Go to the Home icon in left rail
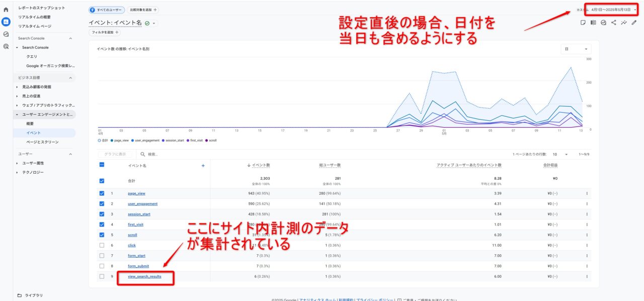Image resolution: width=644 pixels, height=301 pixels. point(6,10)
